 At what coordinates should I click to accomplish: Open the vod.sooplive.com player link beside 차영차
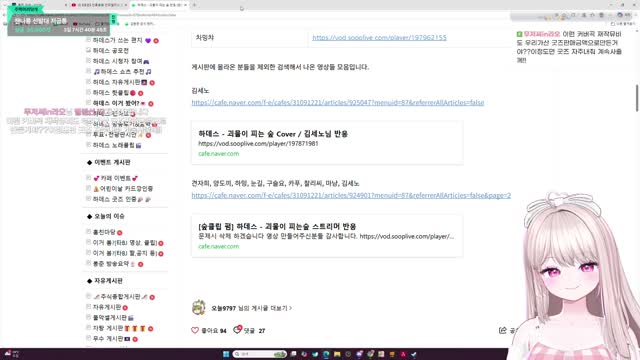click(x=379, y=38)
